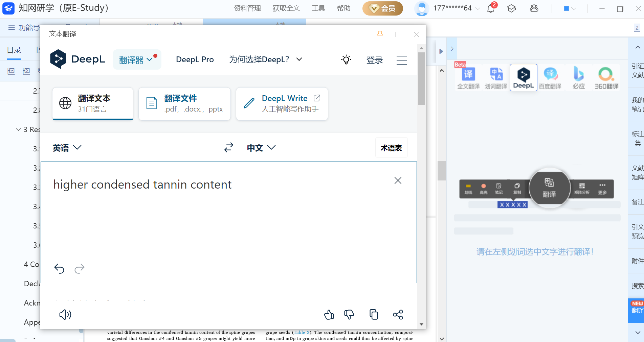The image size is (644, 342).
Task: Expand the 为何选择DeepL? menu
Action: [x=265, y=59]
